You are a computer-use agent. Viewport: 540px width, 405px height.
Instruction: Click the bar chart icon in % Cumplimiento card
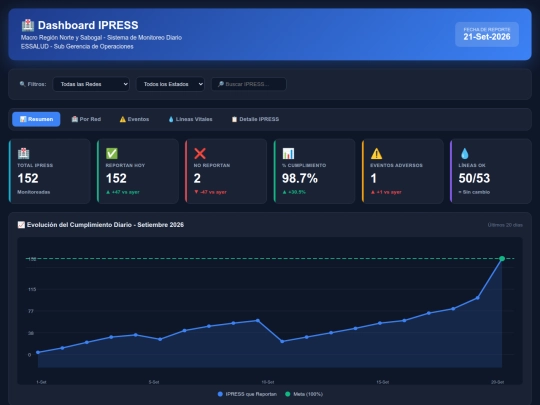tap(288, 153)
